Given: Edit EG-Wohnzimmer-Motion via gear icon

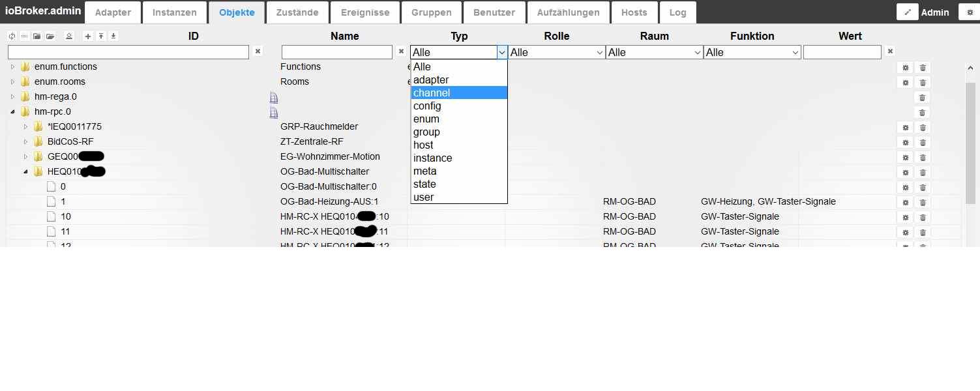Looking at the screenshot, I should point(905,157).
